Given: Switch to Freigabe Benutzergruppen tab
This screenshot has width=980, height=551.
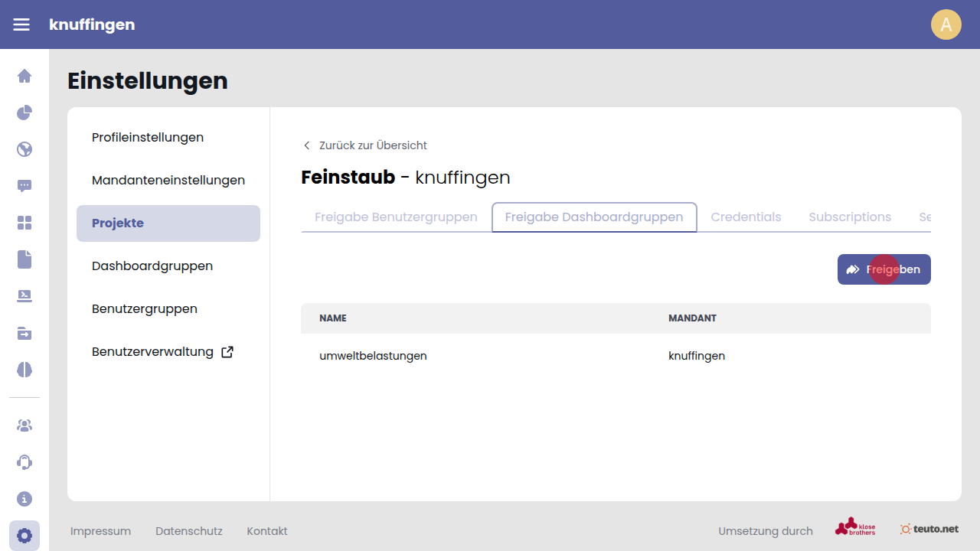Looking at the screenshot, I should tap(396, 217).
